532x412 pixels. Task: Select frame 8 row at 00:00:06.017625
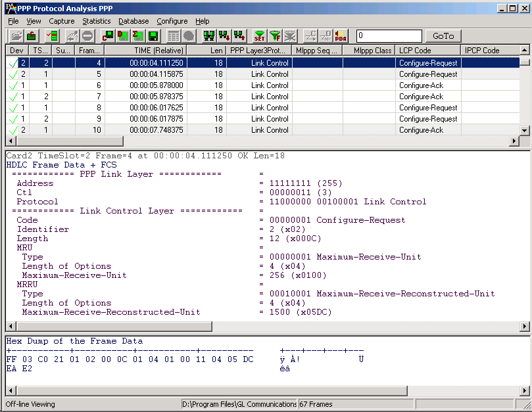262,108
